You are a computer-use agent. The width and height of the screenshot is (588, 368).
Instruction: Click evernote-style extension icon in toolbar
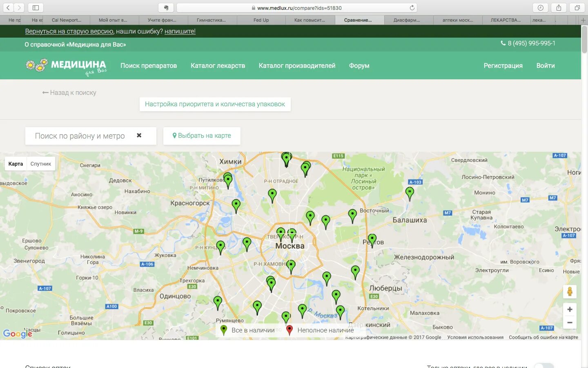166,8
